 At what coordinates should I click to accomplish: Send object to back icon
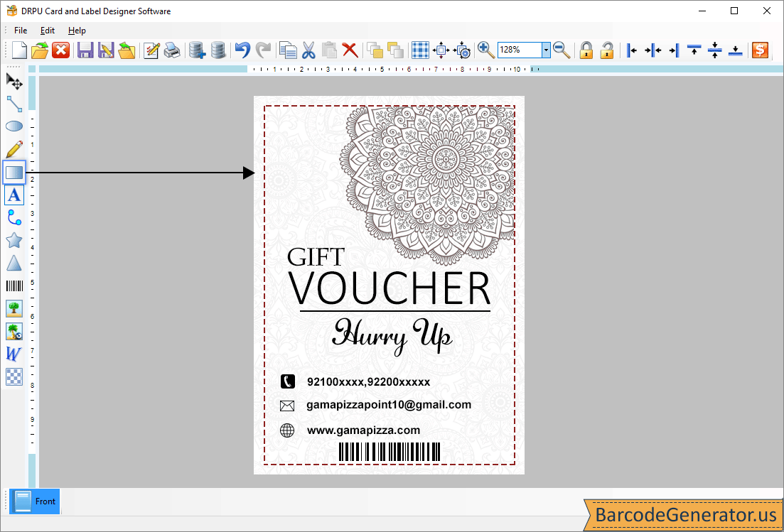pos(395,50)
